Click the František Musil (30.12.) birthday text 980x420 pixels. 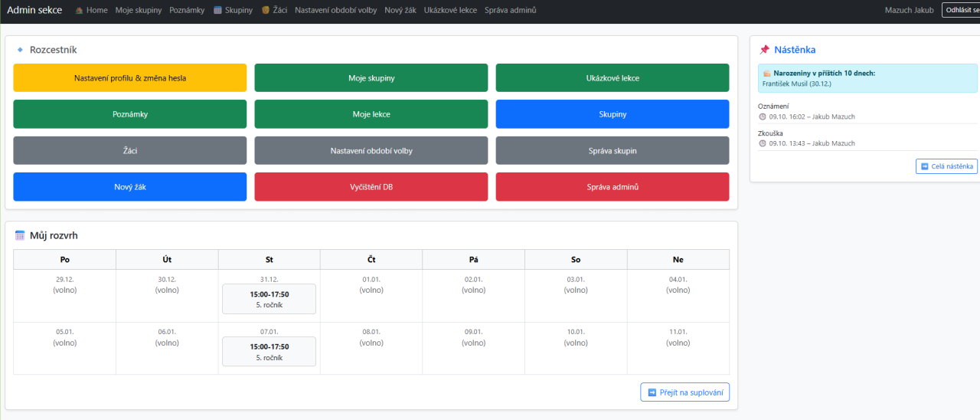(x=797, y=83)
